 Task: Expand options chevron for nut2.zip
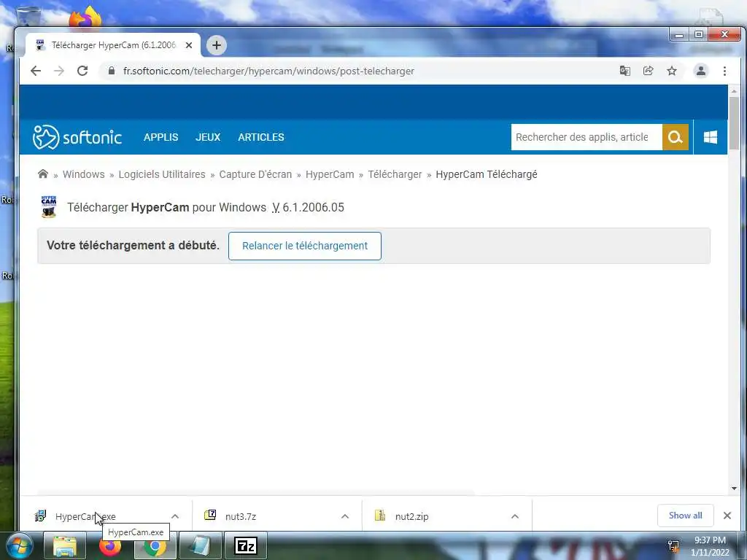[515, 516]
